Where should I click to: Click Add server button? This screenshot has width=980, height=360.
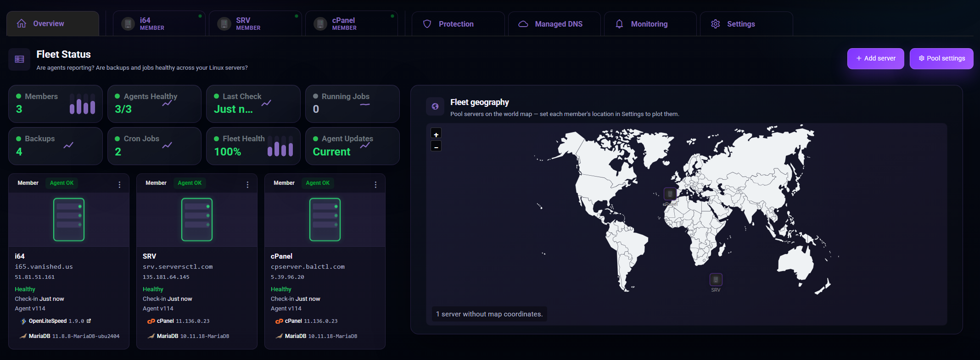[875, 59]
